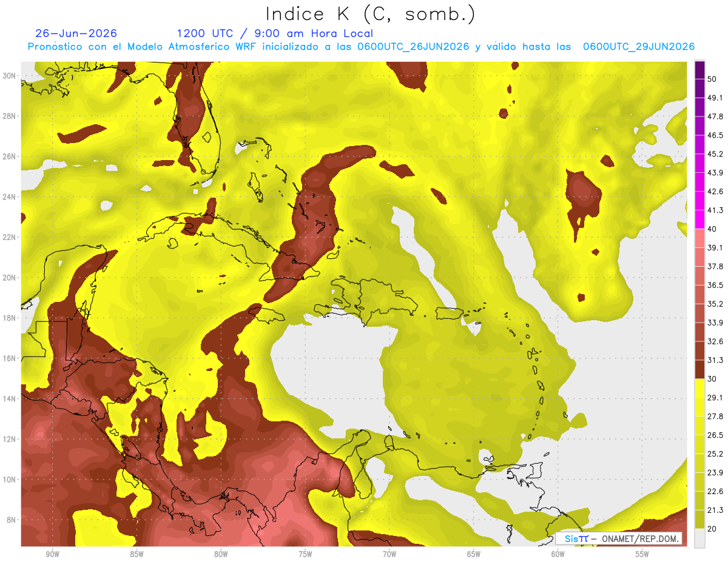Click the colorbar value 49.1

coord(715,98)
